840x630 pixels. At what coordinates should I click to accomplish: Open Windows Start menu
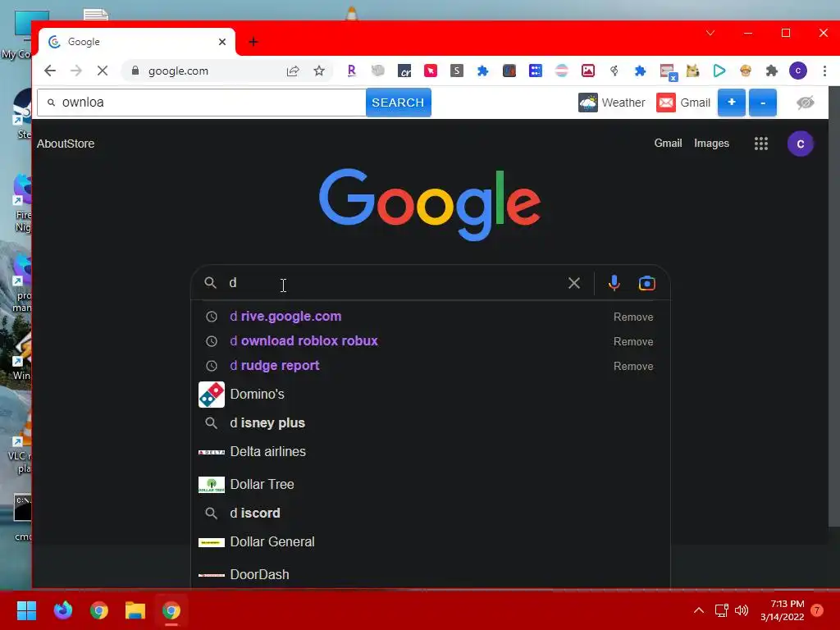click(26, 610)
